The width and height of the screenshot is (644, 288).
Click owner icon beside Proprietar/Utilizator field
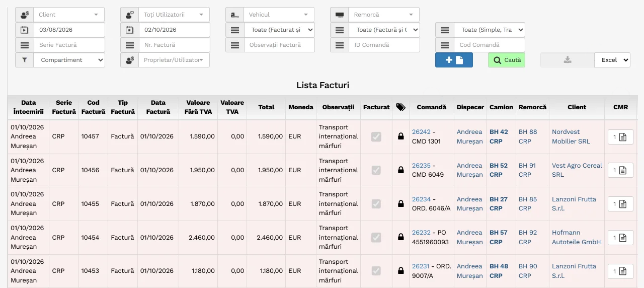click(130, 60)
